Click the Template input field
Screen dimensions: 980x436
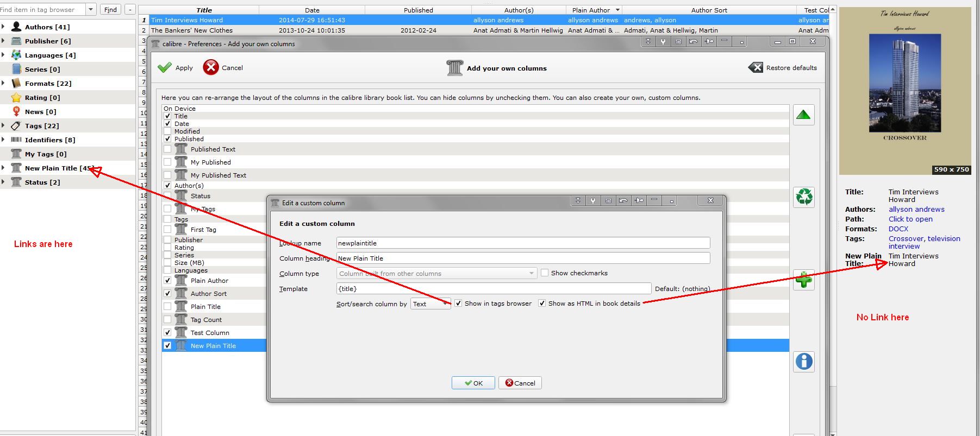(x=494, y=288)
